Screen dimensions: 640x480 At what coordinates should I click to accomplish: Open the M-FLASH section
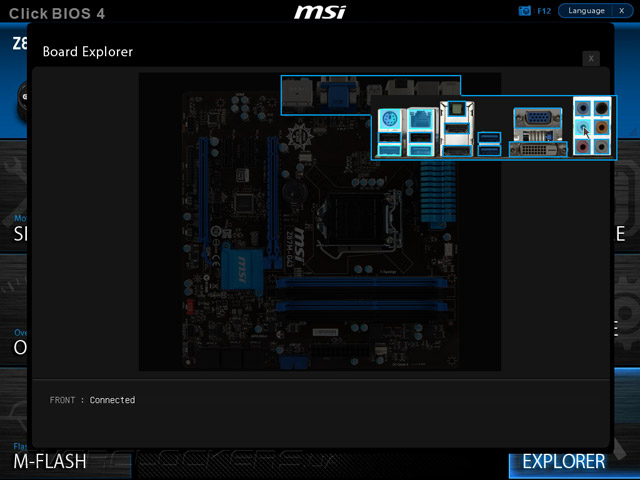click(50, 462)
